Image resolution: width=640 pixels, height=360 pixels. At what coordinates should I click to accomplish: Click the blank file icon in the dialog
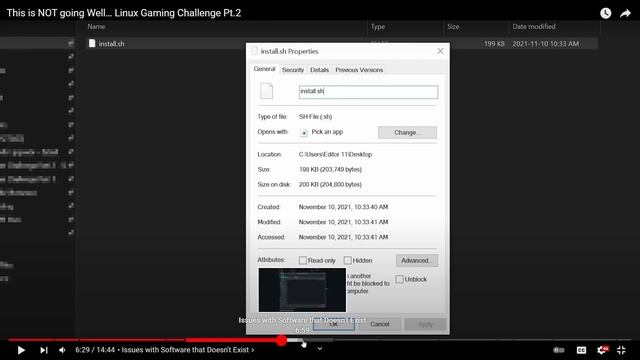click(x=267, y=91)
